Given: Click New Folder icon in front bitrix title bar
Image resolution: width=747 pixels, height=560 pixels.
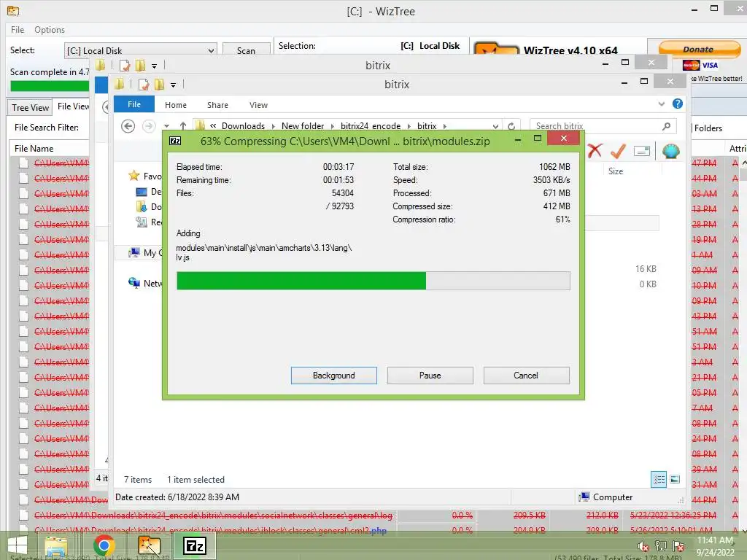Looking at the screenshot, I should (159, 85).
